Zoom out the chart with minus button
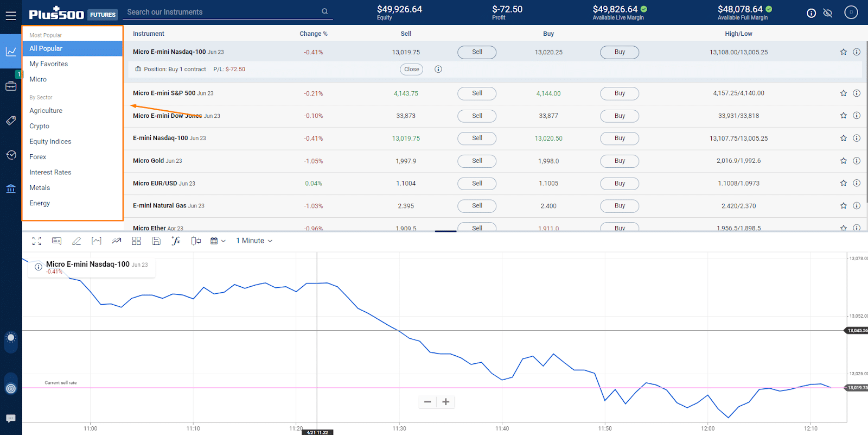 [427, 402]
